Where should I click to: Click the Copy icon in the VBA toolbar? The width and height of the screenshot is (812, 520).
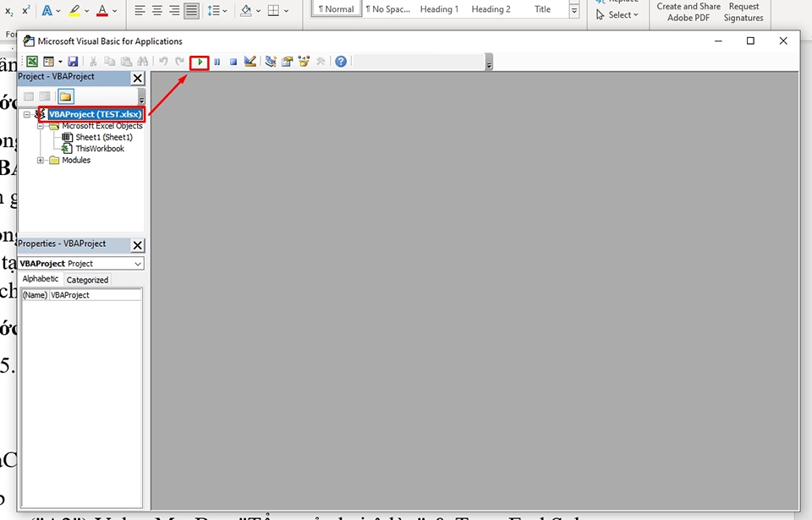109,62
